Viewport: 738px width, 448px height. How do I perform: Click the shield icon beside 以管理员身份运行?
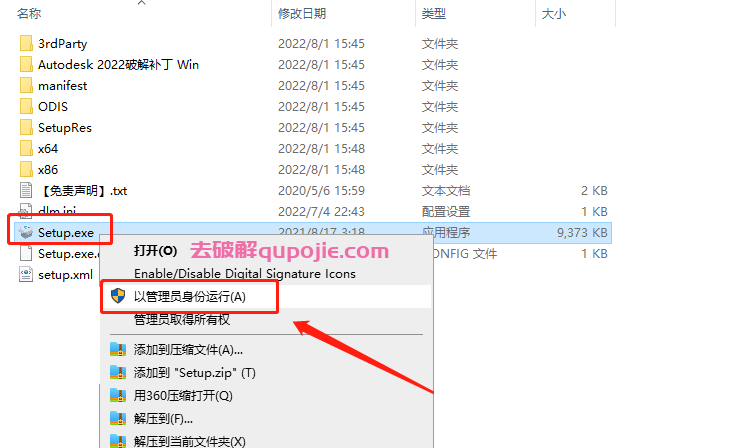[118, 296]
